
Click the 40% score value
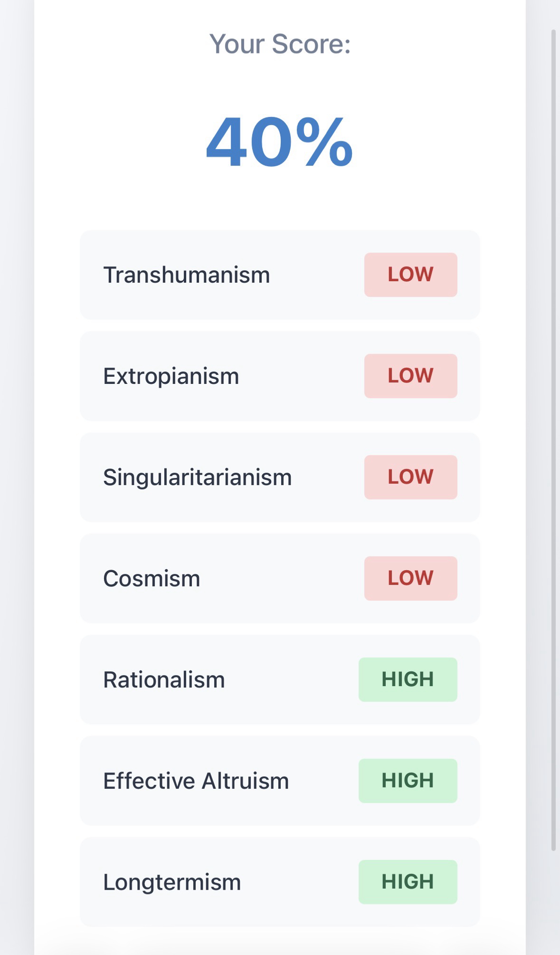[280, 142]
